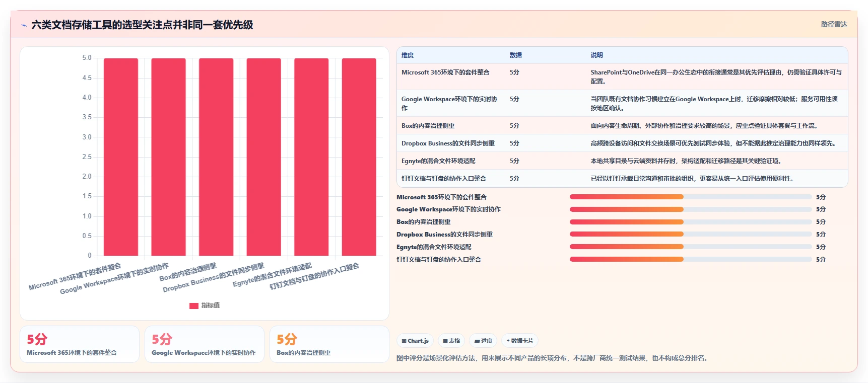Select table row 钉钉文档与钉盘的协作入口整合

(x=622, y=178)
